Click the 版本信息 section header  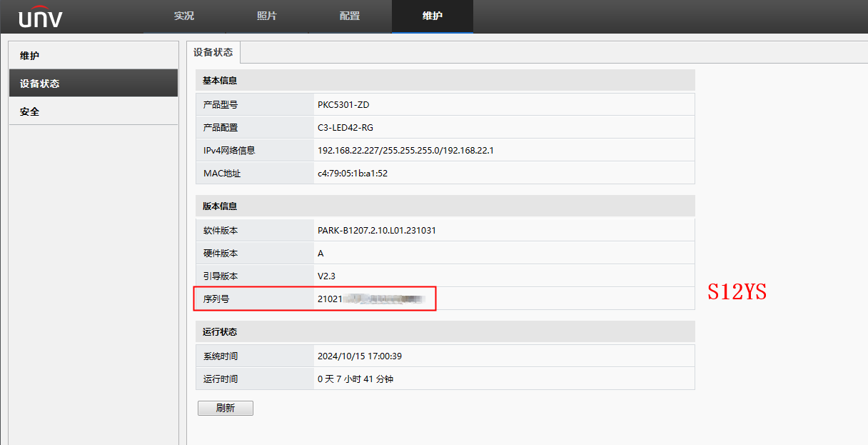445,206
